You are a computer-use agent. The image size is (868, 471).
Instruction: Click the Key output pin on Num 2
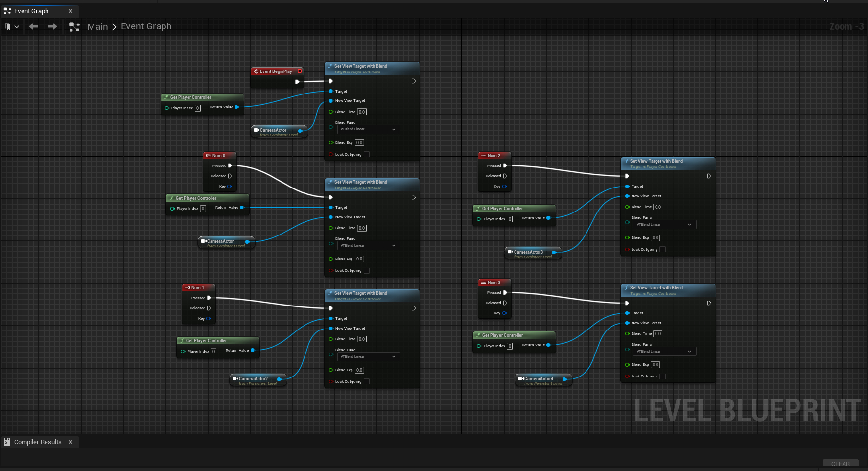tap(504, 186)
